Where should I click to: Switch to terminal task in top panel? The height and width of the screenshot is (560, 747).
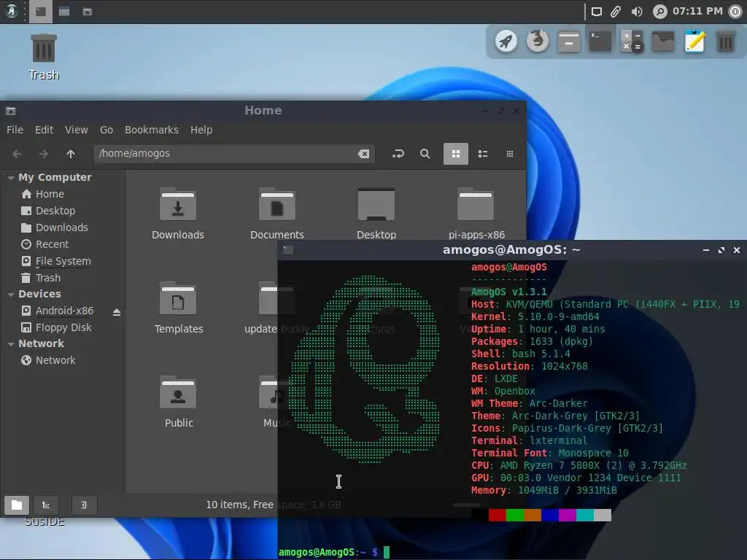[x=41, y=12]
